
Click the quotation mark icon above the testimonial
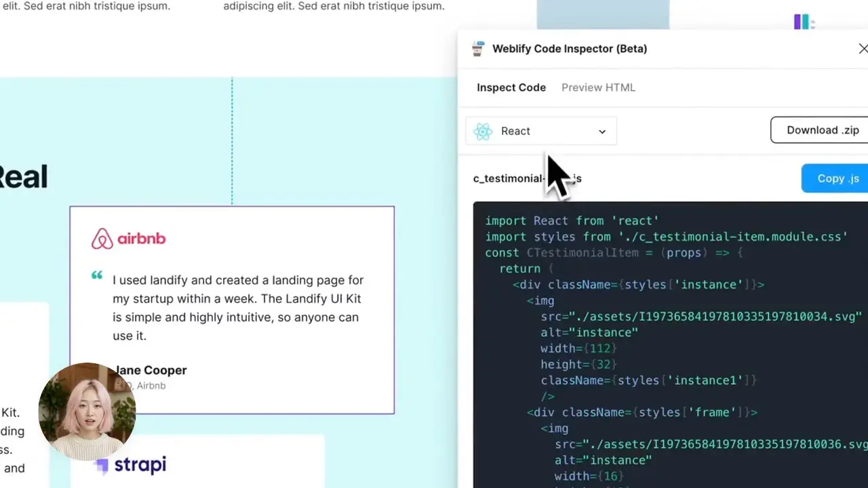coord(96,276)
